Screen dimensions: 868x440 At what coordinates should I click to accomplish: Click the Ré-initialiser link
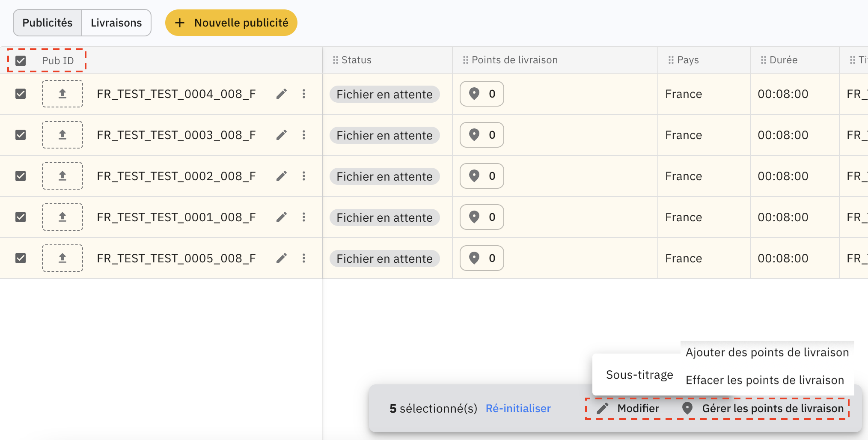(518, 408)
